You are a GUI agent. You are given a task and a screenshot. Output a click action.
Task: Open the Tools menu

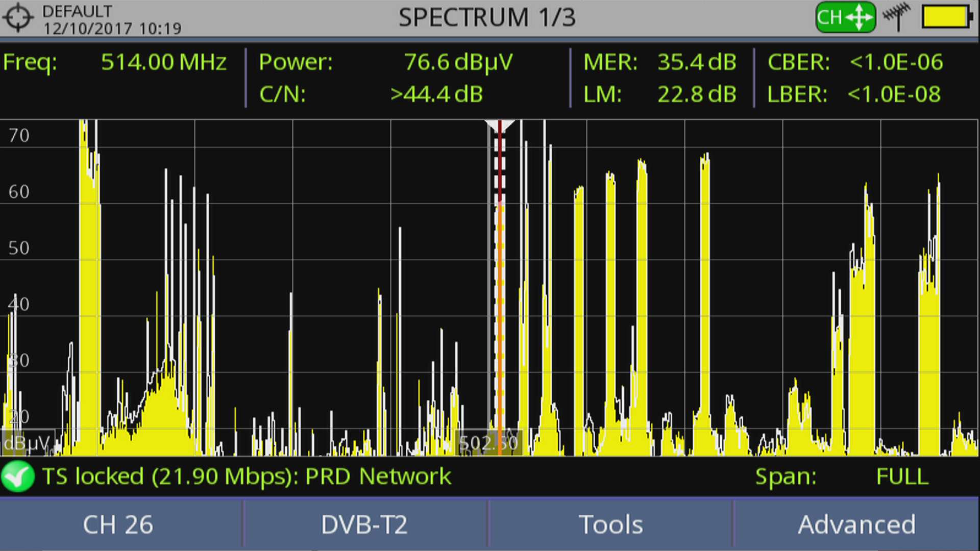pos(610,524)
